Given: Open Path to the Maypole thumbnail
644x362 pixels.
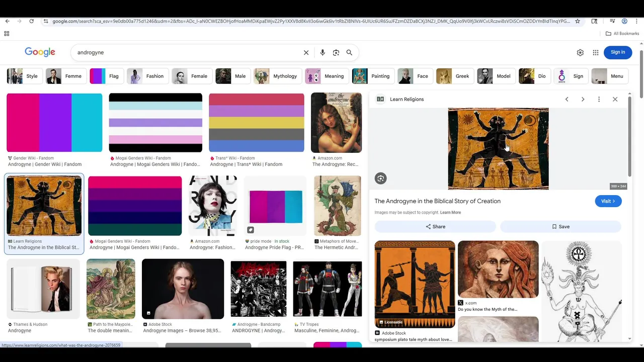Looking at the screenshot, I should coord(111,289).
